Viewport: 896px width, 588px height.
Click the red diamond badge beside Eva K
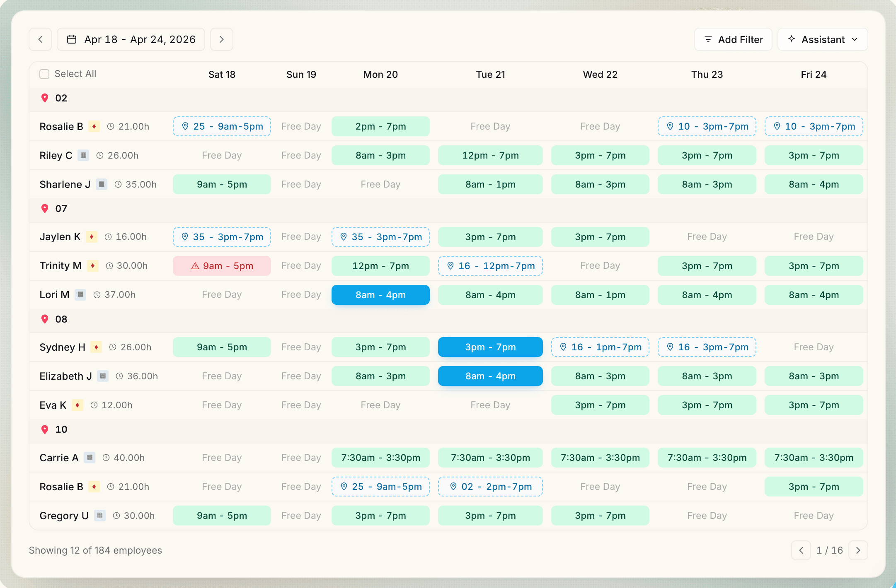77,405
